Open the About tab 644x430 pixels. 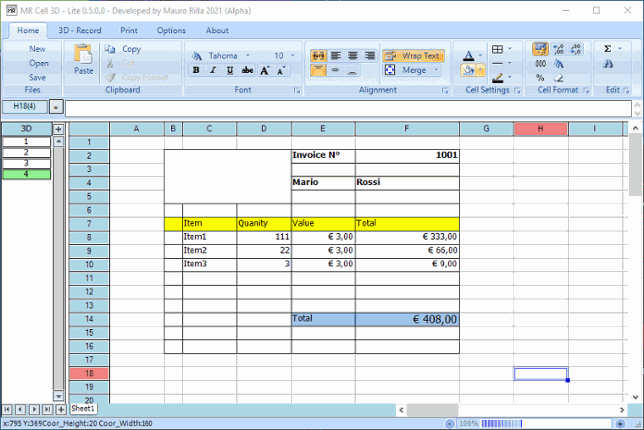tap(217, 30)
